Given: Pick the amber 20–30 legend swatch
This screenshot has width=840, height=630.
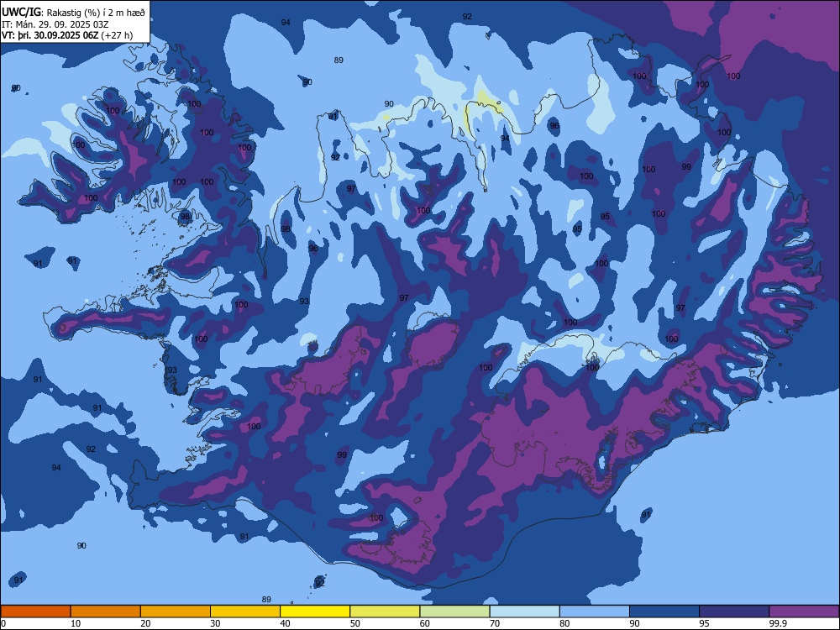Looking at the screenshot, I should coord(176,612).
